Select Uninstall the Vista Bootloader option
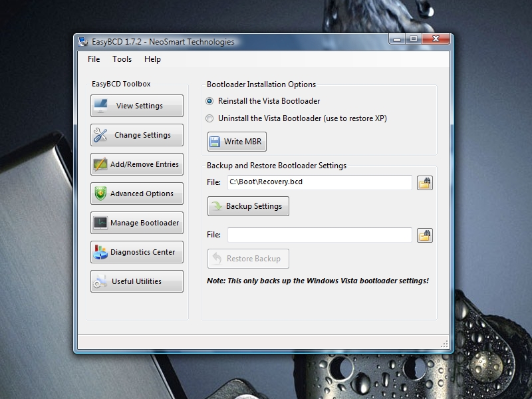Image resolution: width=532 pixels, height=399 pixels. click(x=296, y=118)
